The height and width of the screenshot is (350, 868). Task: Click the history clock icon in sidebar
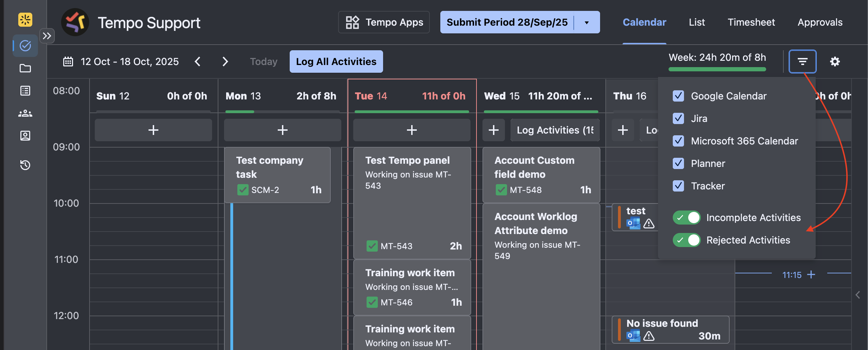click(25, 165)
